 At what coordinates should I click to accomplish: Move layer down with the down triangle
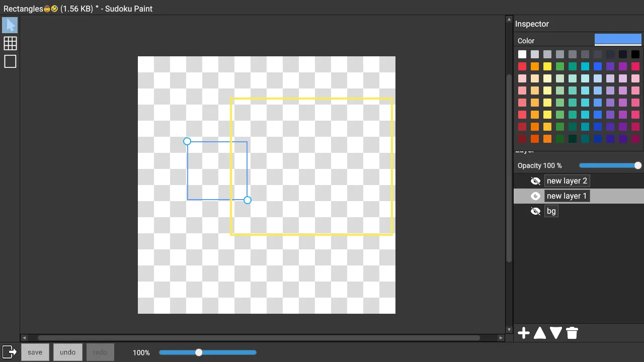click(556, 333)
